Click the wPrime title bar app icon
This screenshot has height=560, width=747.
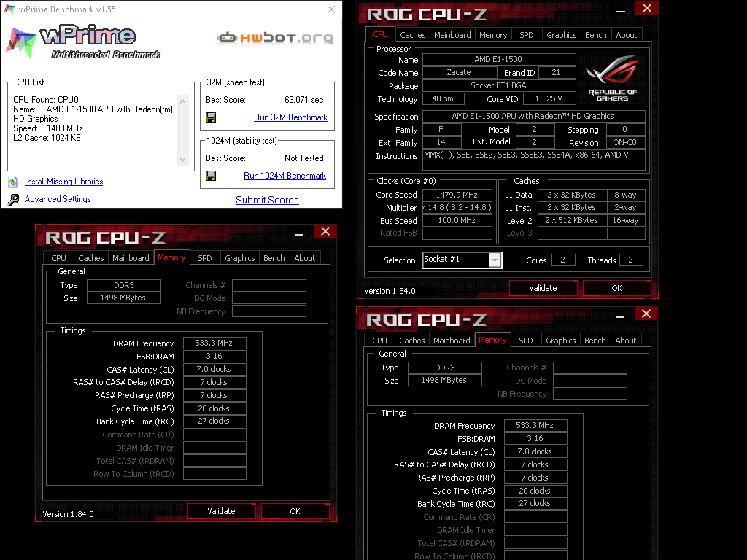pos(9,9)
